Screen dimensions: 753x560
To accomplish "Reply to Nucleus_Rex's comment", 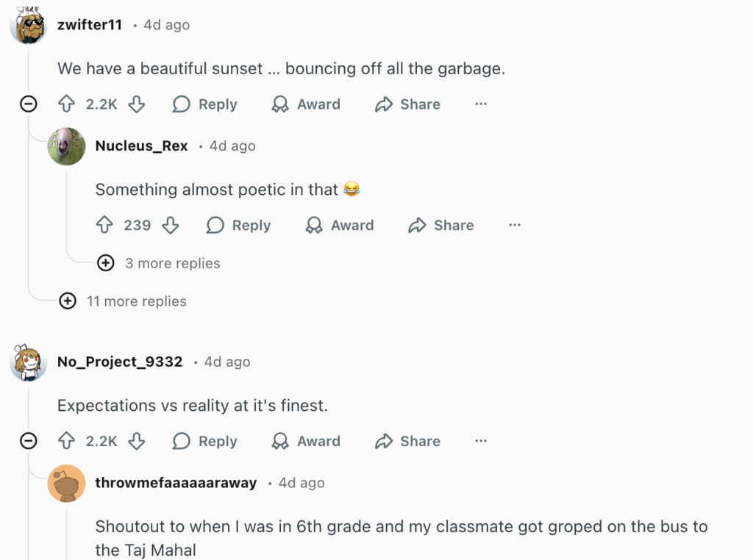I will pos(239,226).
